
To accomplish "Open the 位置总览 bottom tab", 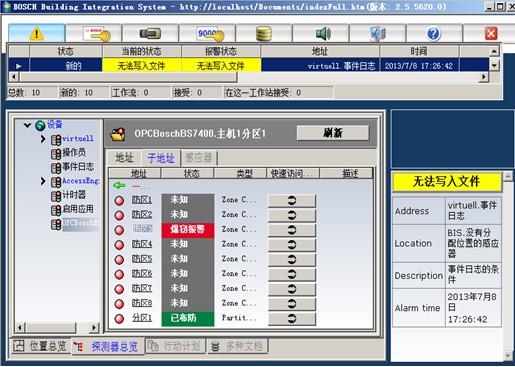I will pos(41,346).
